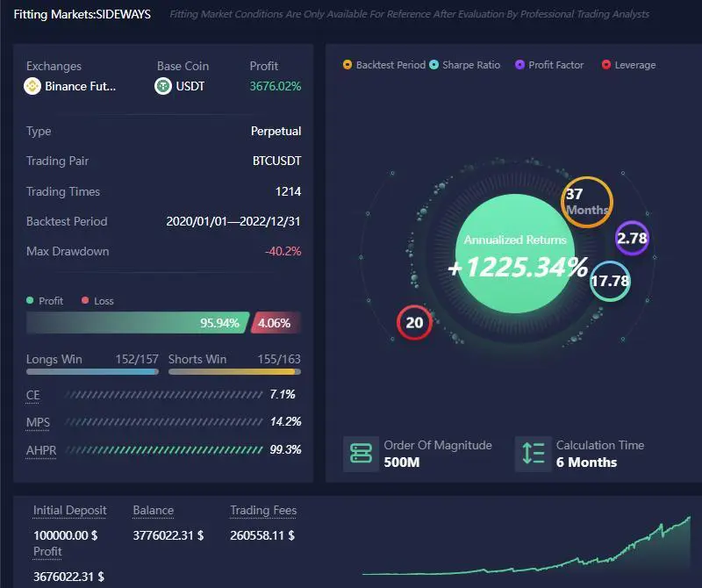Click the USDT base coin icon
Image resolution: width=702 pixels, height=588 pixels.
click(x=163, y=86)
